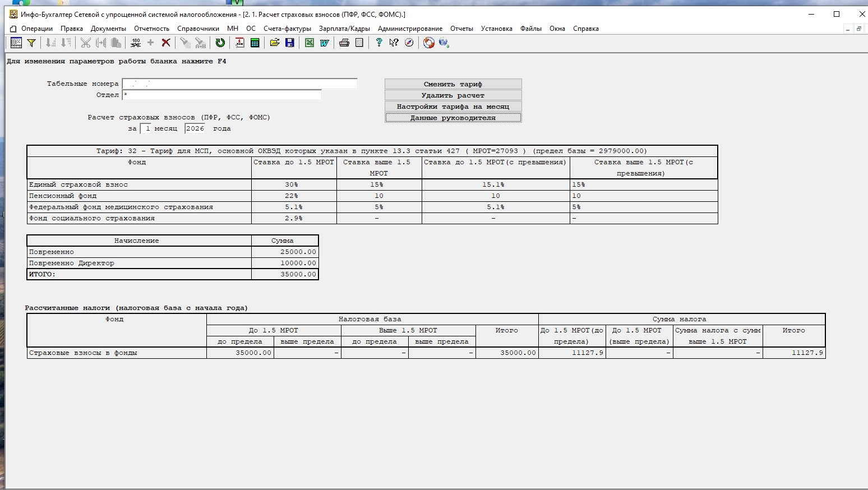Click the printer icon
Viewport: 868px width, 490px height.
point(344,43)
